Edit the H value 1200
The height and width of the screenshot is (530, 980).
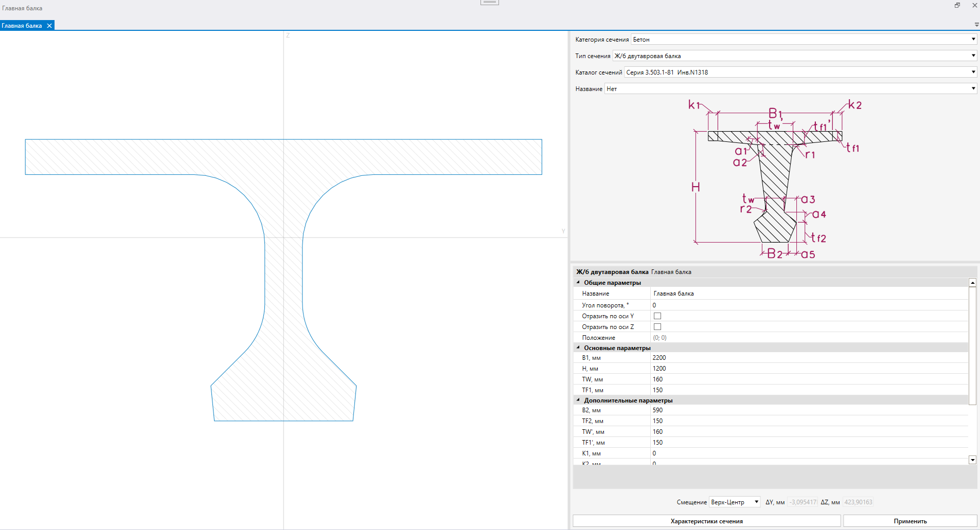(x=809, y=369)
